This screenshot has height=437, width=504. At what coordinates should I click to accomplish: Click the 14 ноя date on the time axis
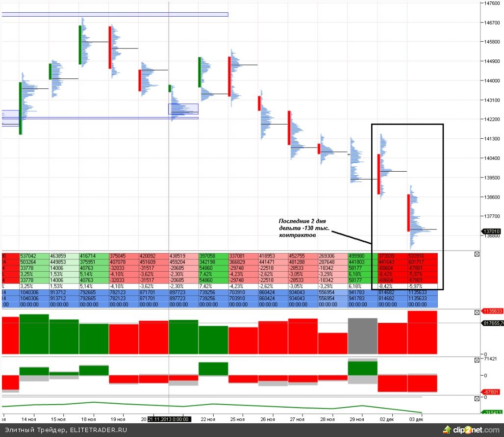point(28,419)
